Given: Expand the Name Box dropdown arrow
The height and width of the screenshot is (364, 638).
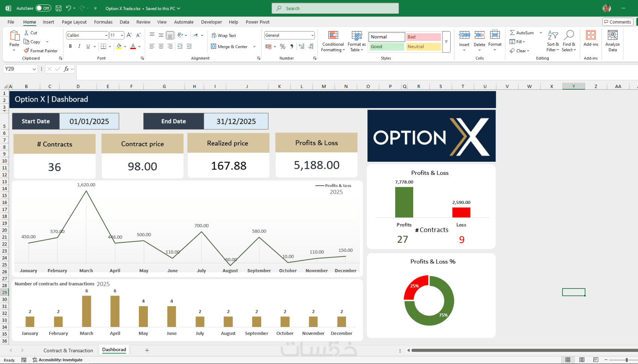Looking at the screenshot, I should pos(34,69).
